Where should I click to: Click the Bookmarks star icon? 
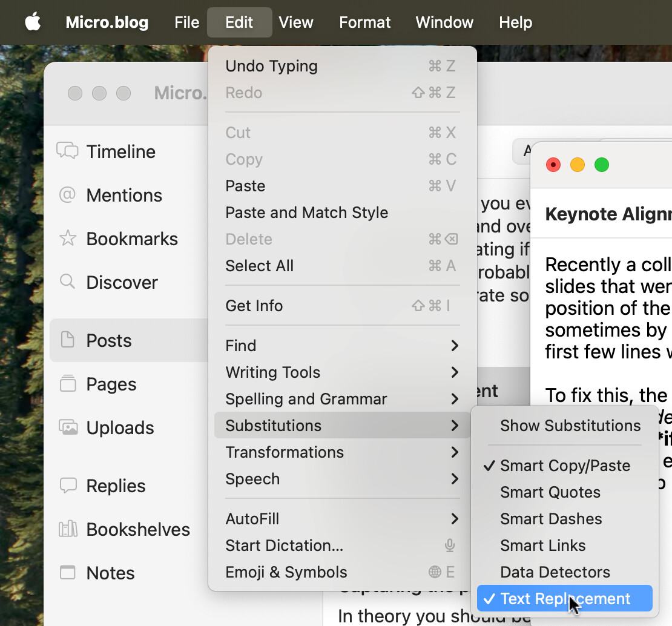tap(68, 239)
